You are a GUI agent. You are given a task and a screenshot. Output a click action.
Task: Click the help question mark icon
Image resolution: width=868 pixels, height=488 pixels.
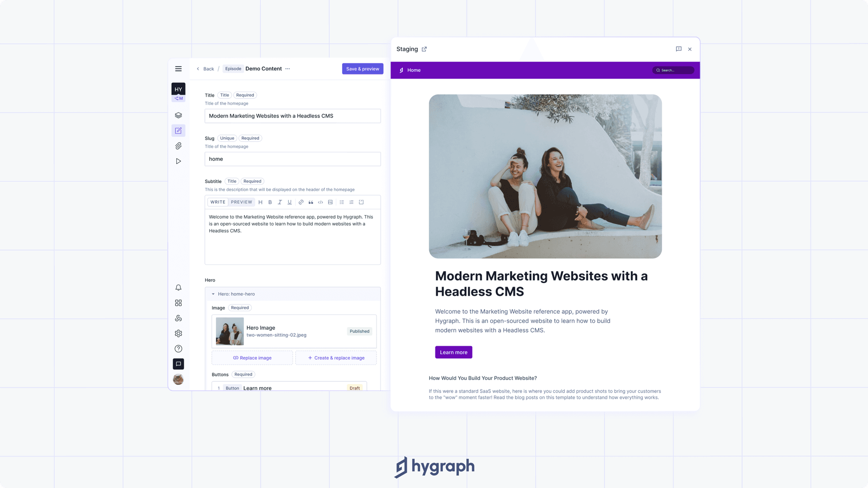tap(178, 348)
